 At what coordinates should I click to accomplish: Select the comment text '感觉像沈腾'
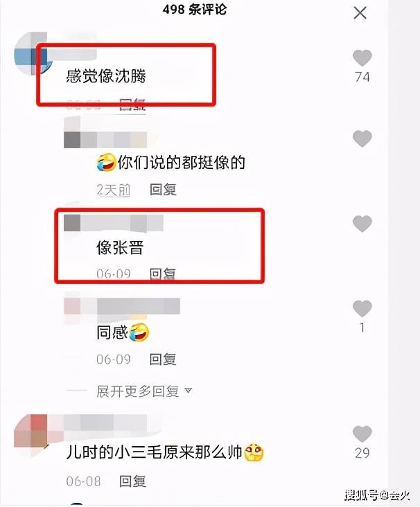106,76
